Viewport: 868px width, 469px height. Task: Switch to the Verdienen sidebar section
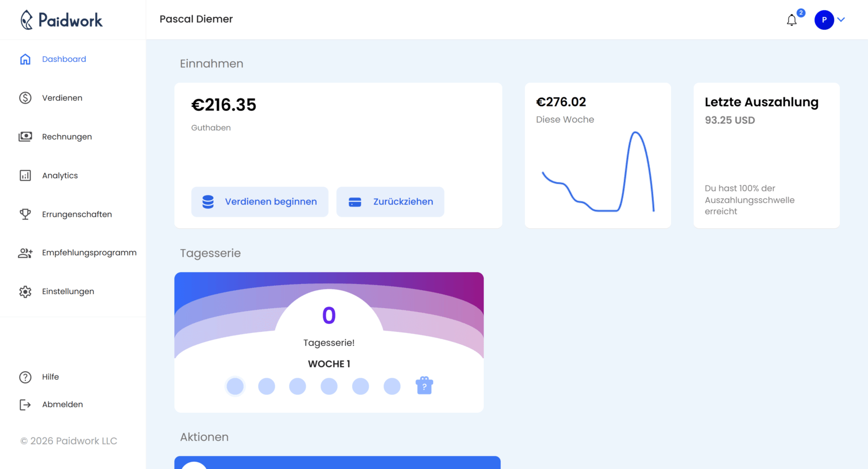point(61,97)
